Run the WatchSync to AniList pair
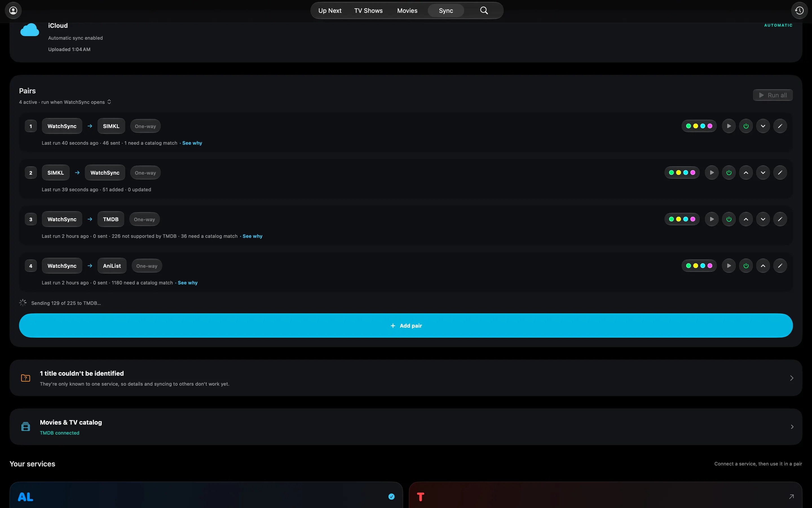The image size is (812, 508). pos(729,266)
